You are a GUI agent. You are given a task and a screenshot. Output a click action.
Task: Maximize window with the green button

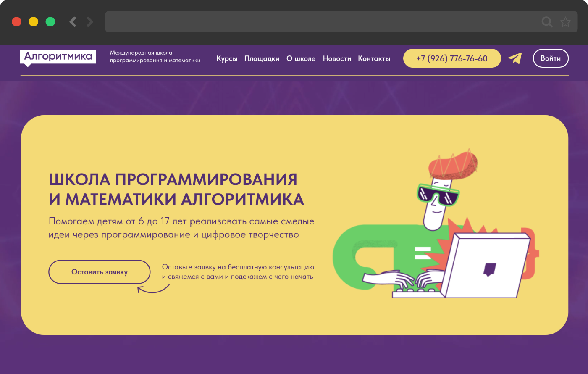point(50,21)
